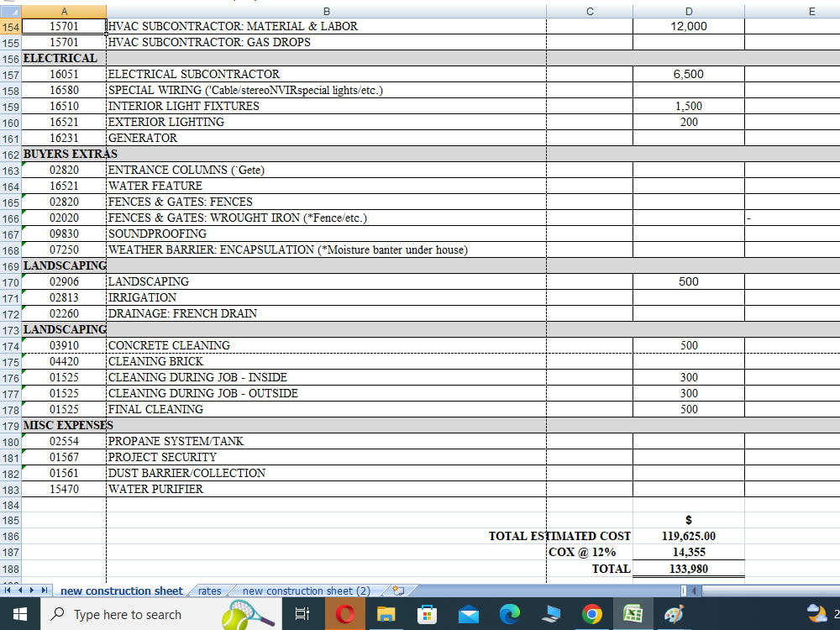The height and width of the screenshot is (630, 840).
Task: Open the Mail app from the taskbar
Action: coord(468,614)
